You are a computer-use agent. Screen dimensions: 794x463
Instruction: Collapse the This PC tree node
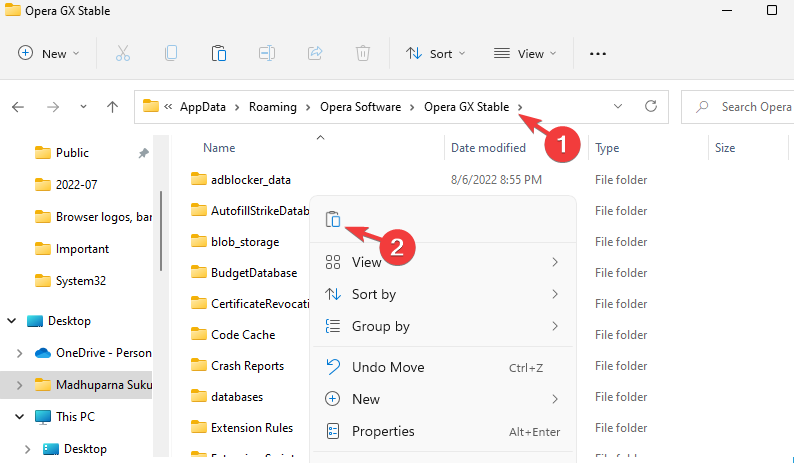pos(19,417)
